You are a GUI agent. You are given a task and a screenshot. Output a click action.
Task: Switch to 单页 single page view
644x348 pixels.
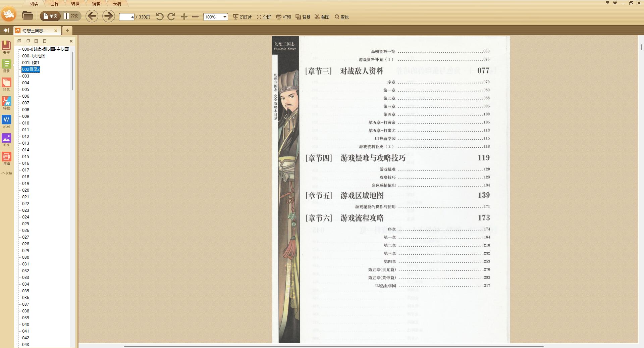click(x=50, y=16)
